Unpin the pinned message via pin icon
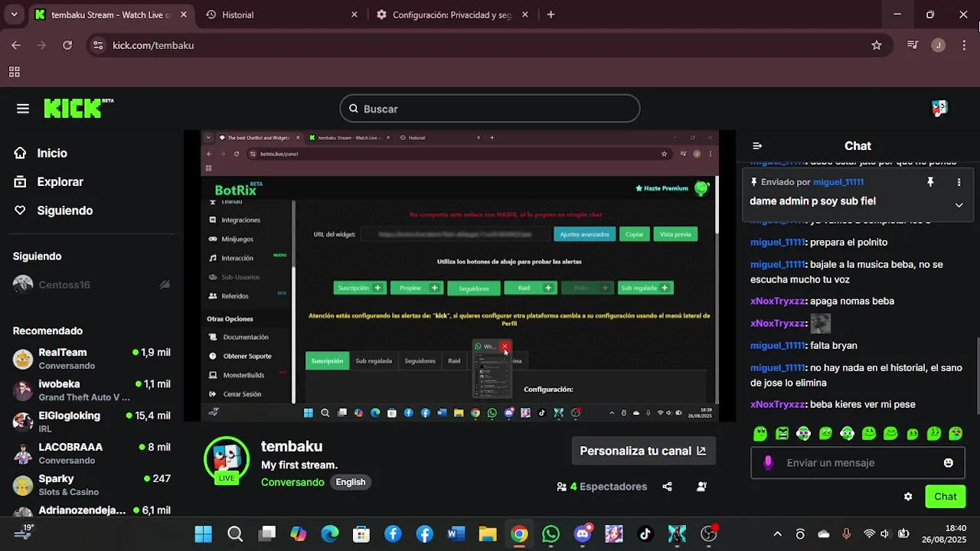The height and width of the screenshot is (551, 980). click(930, 182)
